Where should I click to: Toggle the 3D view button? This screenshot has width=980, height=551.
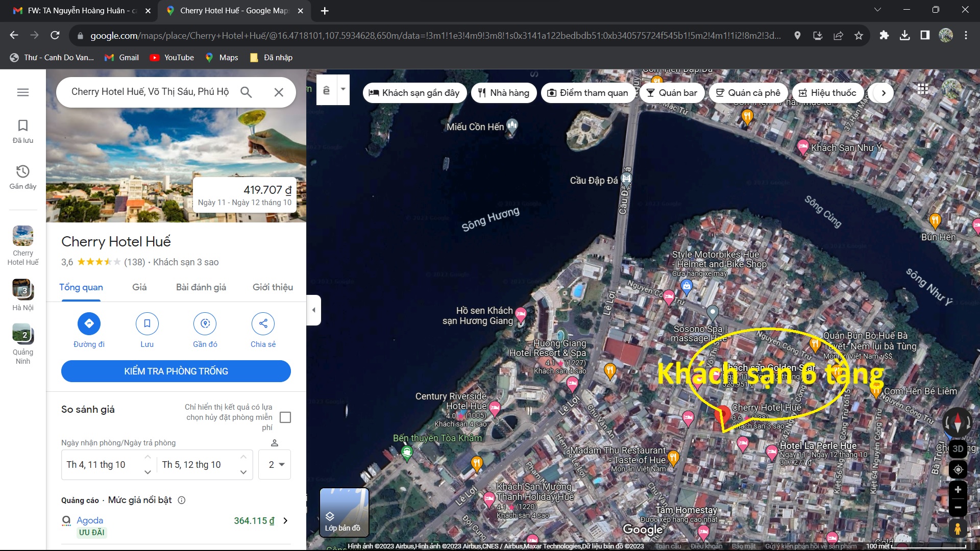[x=958, y=449]
